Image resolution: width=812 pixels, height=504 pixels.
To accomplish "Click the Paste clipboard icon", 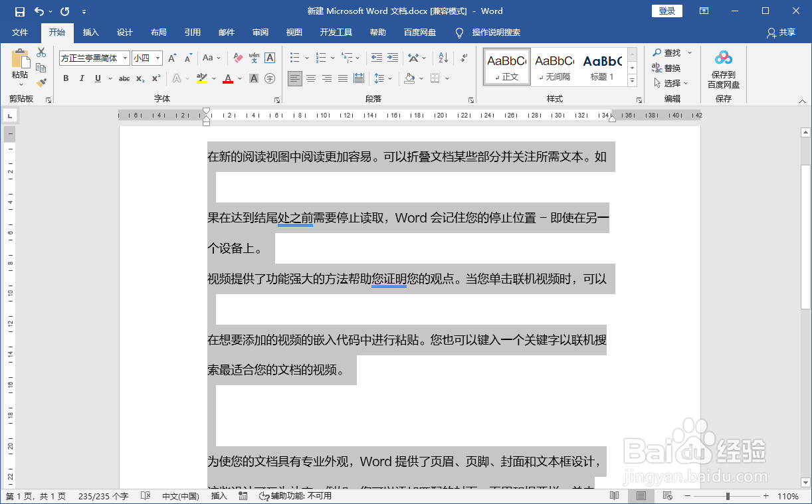I will pos(20,60).
